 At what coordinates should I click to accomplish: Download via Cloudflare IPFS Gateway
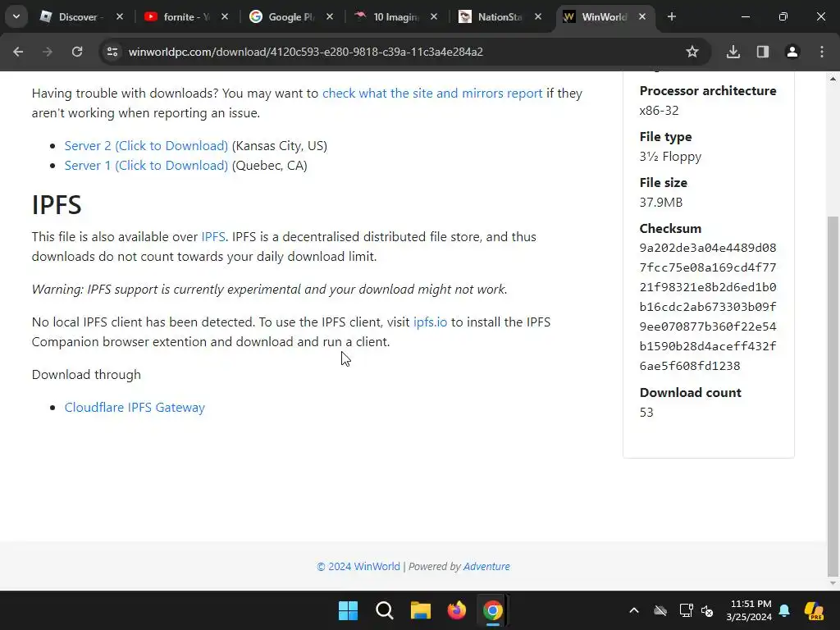pyautogui.click(x=135, y=408)
